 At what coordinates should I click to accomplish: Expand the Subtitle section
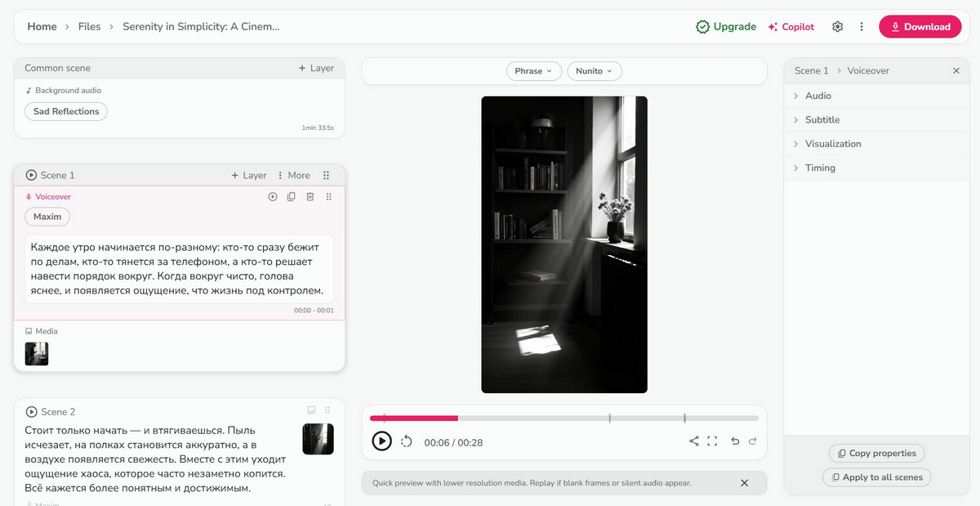(822, 119)
